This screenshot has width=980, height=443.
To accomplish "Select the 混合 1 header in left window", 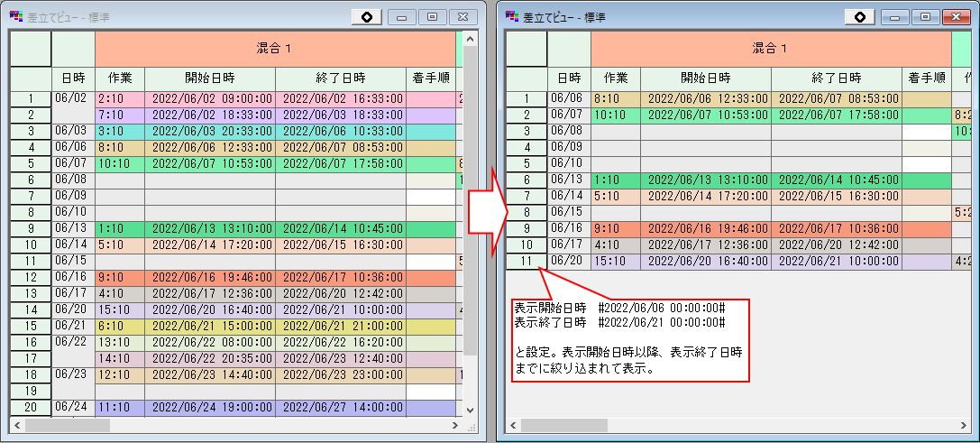I will pos(275,49).
